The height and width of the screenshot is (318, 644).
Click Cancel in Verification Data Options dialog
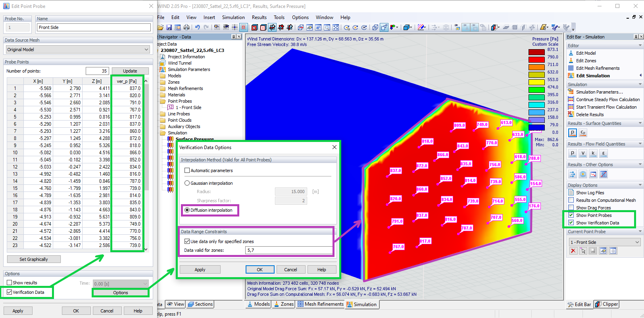tap(290, 270)
